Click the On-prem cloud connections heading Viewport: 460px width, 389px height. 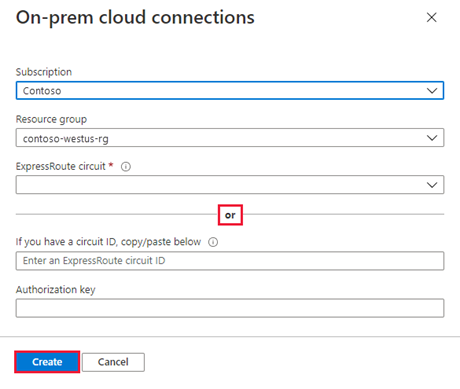(x=135, y=17)
